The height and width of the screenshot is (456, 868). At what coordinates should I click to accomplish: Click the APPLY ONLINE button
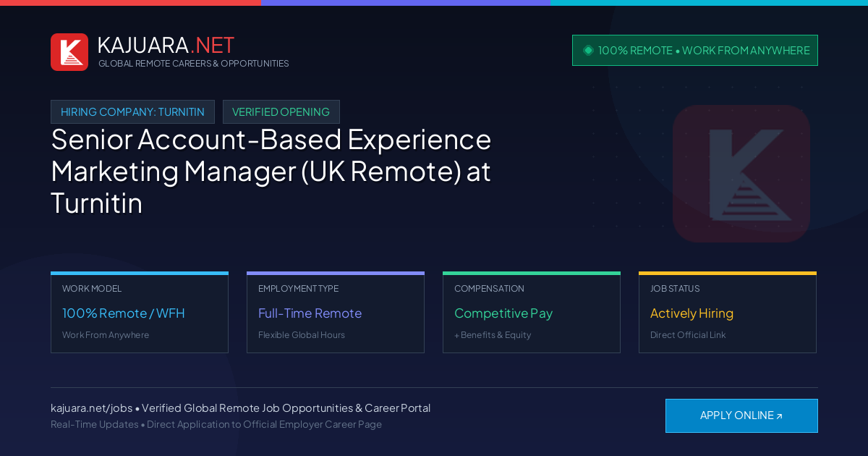(741, 415)
